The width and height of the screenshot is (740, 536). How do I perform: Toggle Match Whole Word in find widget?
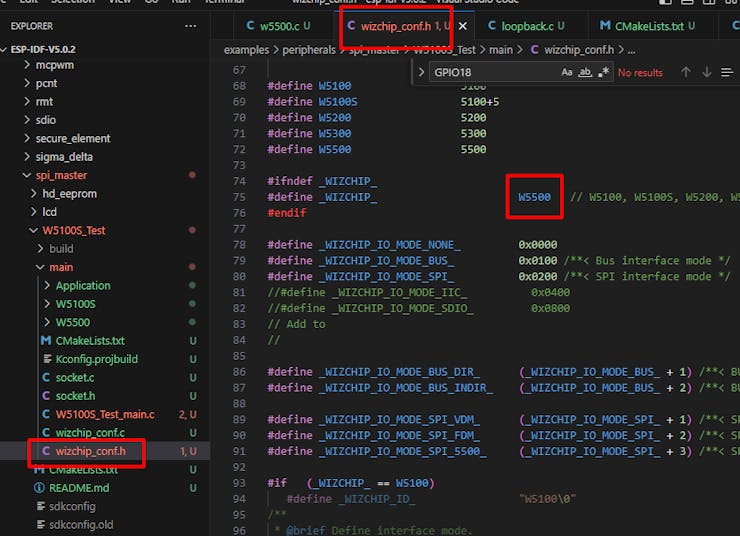click(586, 72)
